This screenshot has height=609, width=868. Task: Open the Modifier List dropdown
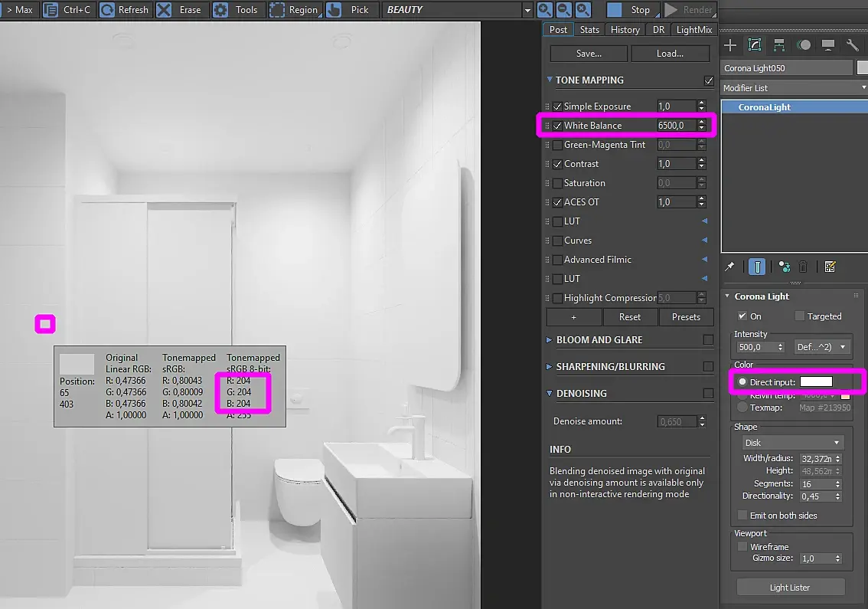(x=795, y=88)
